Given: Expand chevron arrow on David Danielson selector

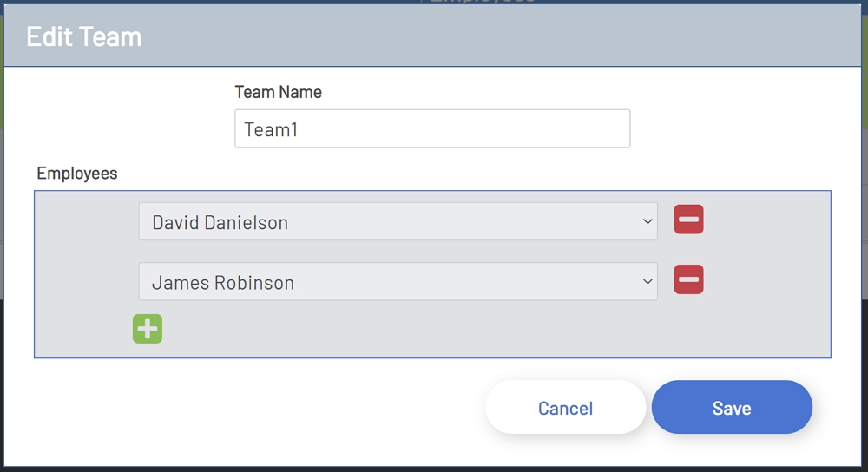Looking at the screenshot, I should tap(648, 222).
